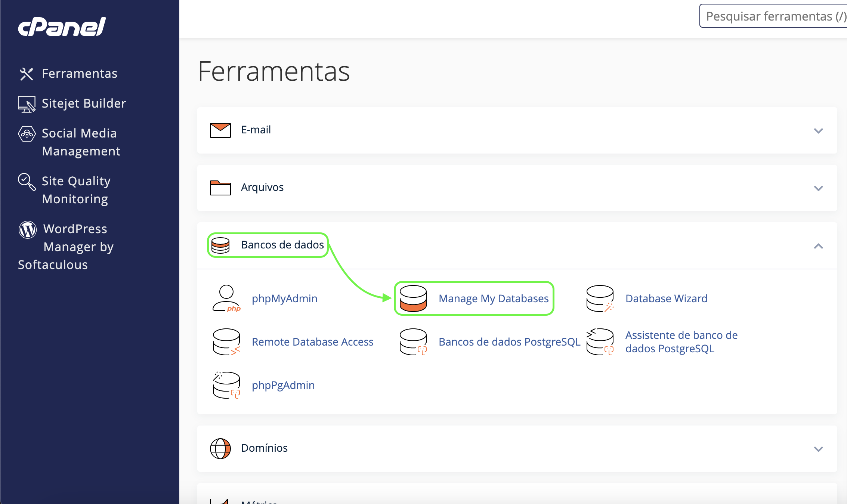Click the Database Wizard icon
This screenshot has width=847, height=504.
point(600,298)
